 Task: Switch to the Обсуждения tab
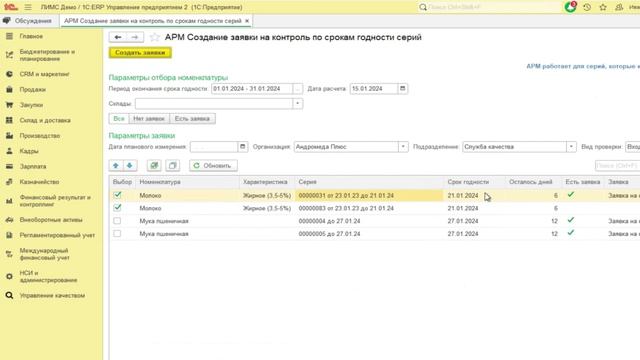coord(29,21)
